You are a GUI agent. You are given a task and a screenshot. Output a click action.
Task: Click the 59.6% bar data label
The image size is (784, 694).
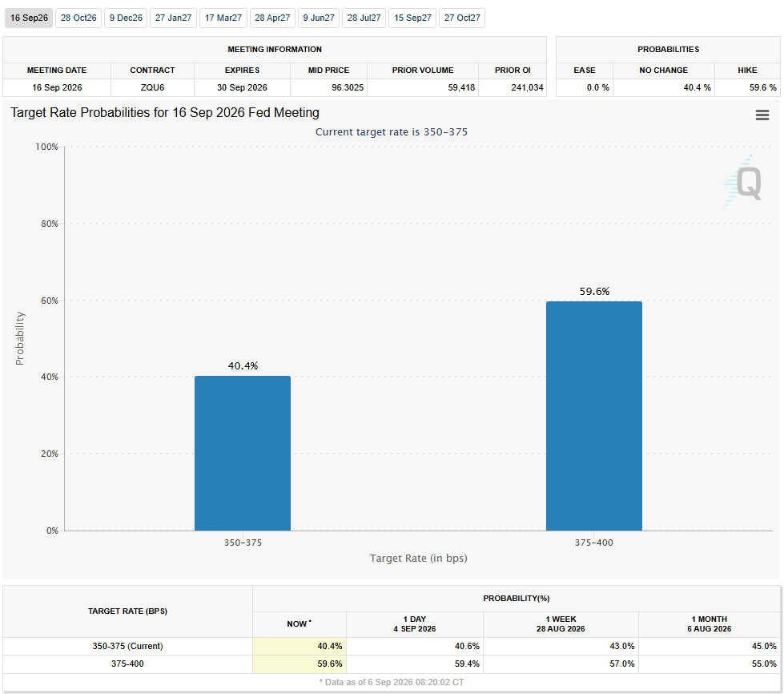click(x=594, y=291)
